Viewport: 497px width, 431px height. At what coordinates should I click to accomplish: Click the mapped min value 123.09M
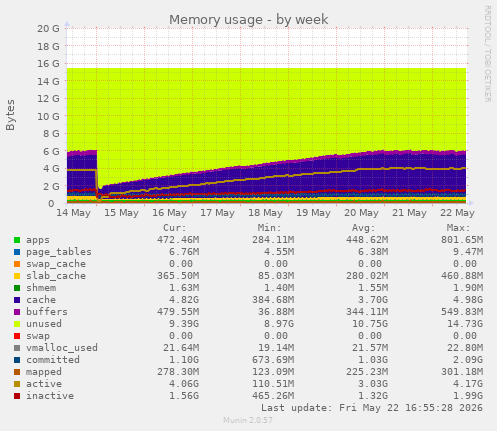coord(273,372)
